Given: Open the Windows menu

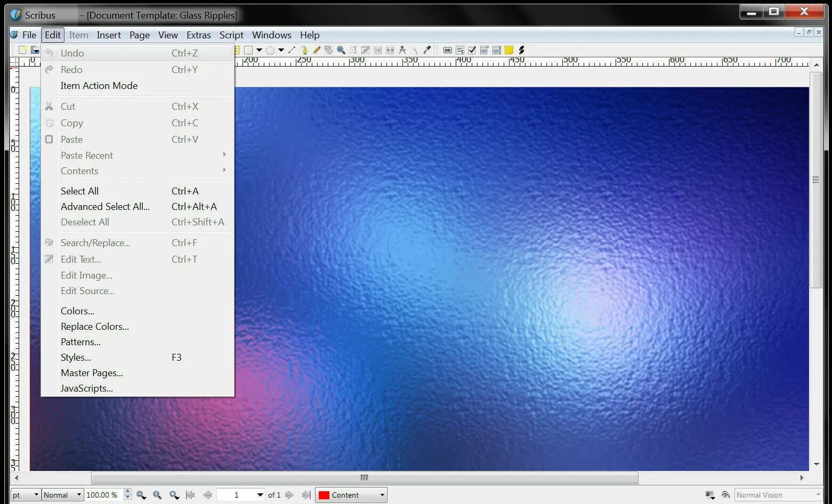Looking at the screenshot, I should tap(272, 35).
